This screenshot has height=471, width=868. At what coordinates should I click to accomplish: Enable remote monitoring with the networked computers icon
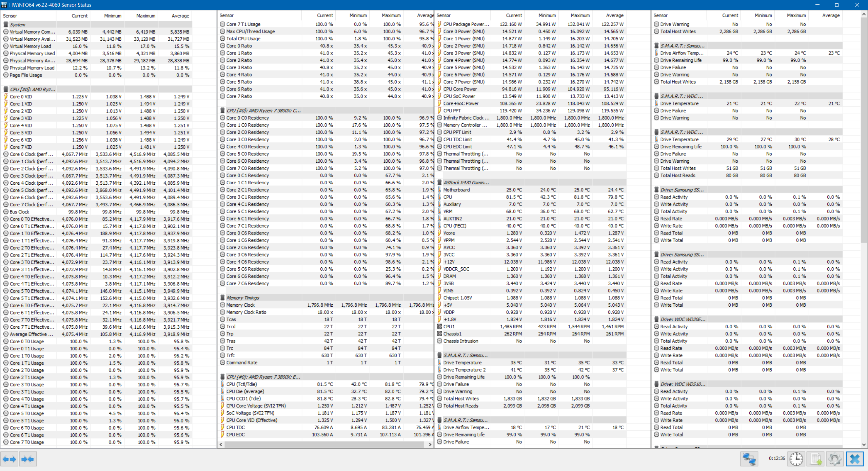pos(749,459)
